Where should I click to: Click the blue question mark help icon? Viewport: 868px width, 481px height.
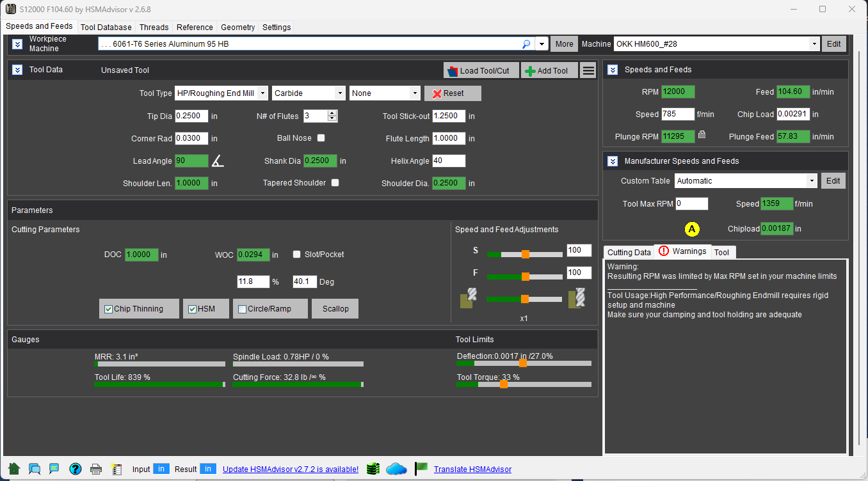[76, 469]
